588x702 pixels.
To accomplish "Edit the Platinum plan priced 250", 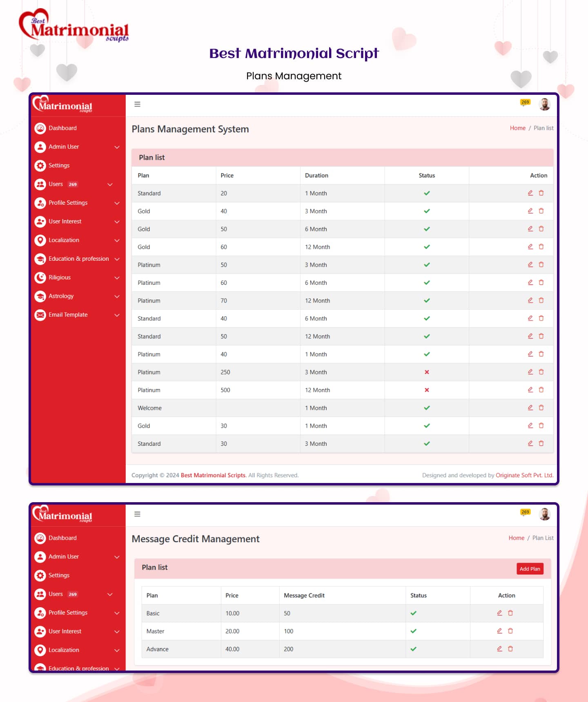I will point(530,372).
